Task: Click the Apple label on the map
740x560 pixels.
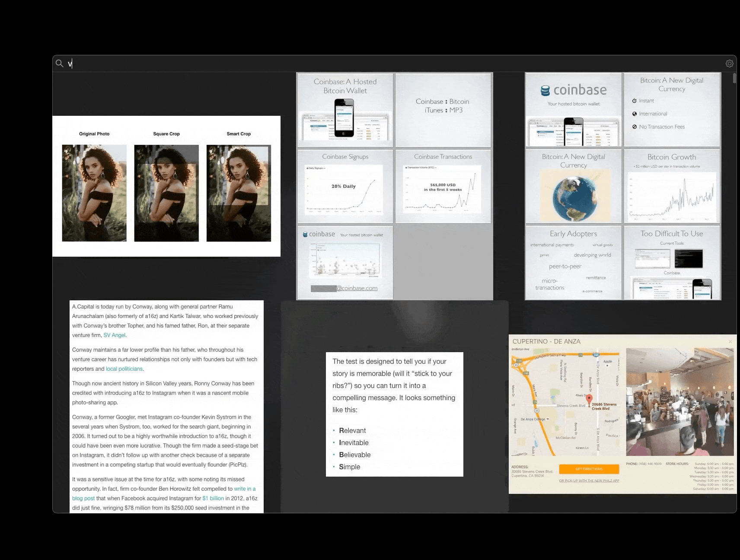Action: pyautogui.click(x=608, y=362)
